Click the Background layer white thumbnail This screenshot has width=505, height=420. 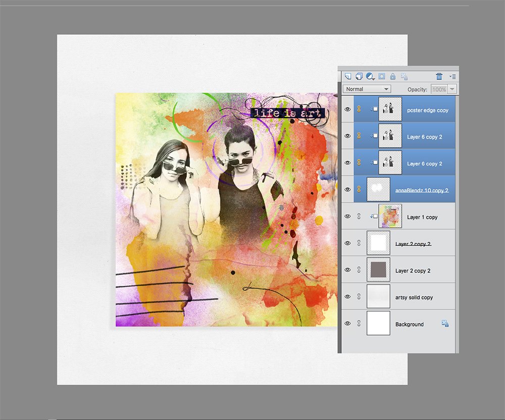(378, 323)
